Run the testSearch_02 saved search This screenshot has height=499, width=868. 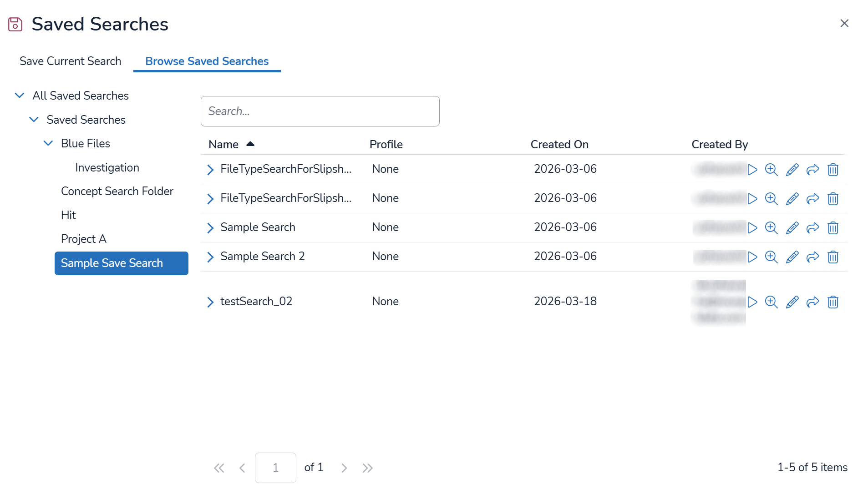click(752, 302)
